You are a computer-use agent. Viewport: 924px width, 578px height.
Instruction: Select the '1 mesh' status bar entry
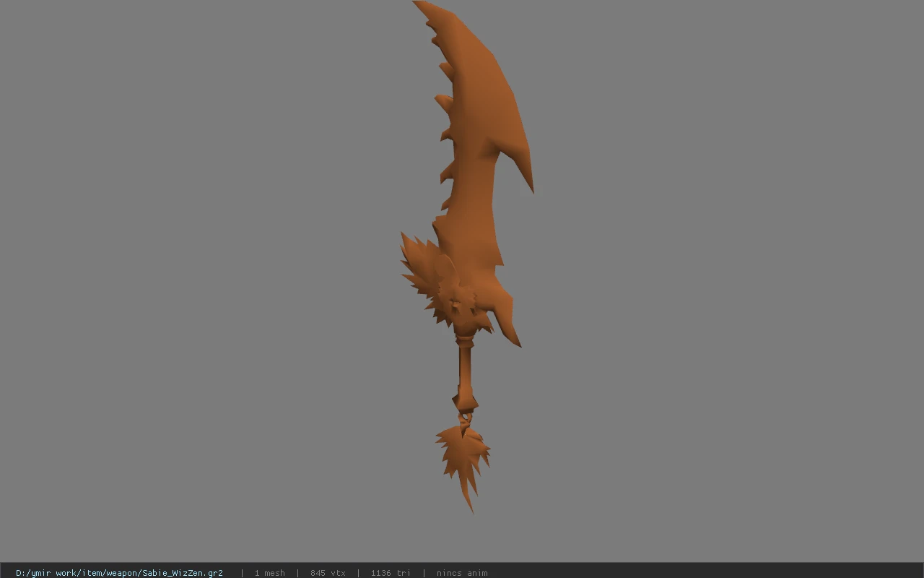pos(269,573)
